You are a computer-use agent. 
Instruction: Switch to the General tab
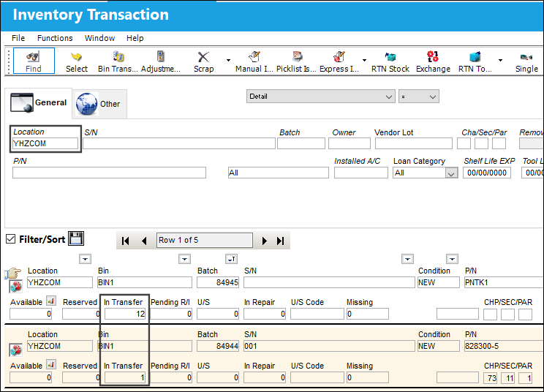[x=39, y=102]
